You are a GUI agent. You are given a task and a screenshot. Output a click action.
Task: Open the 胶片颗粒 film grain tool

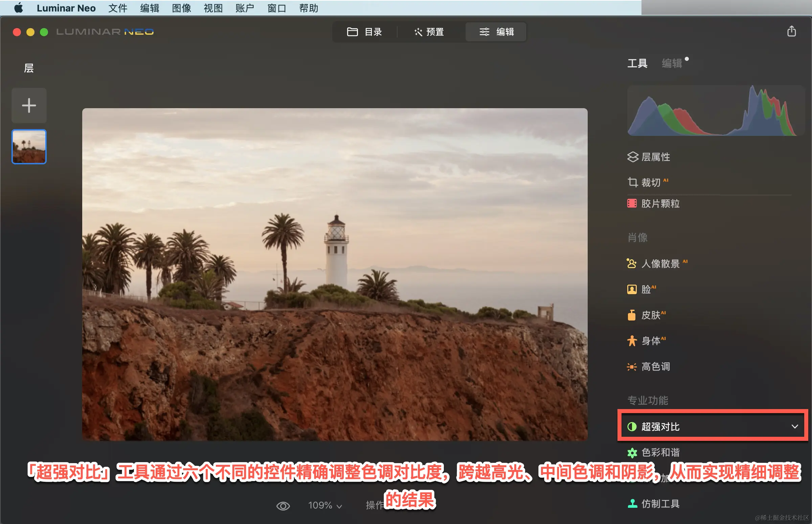point(660,204)
